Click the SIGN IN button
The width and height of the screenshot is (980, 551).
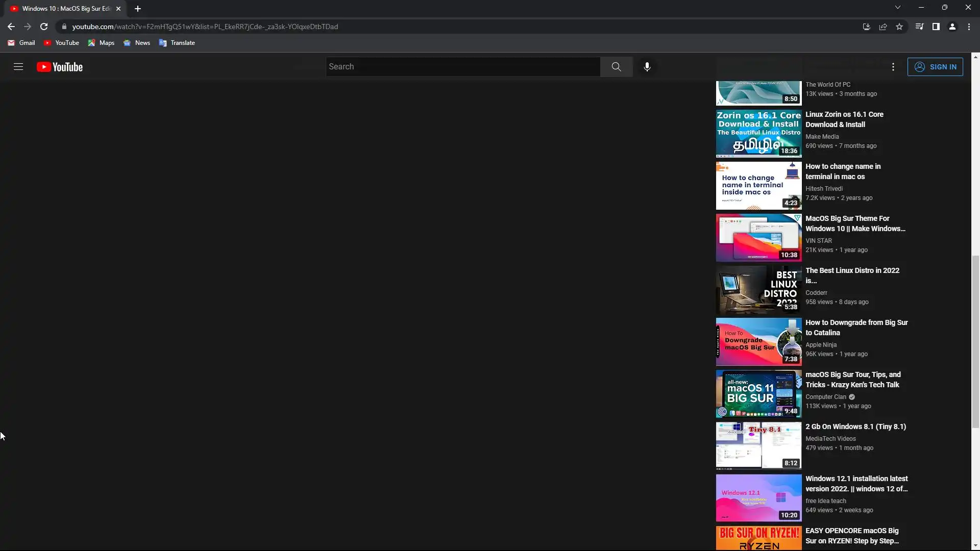(935, 67)
